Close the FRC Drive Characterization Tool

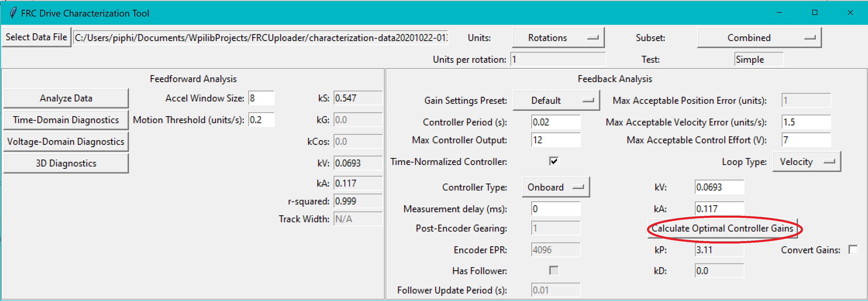coord(850,13)
